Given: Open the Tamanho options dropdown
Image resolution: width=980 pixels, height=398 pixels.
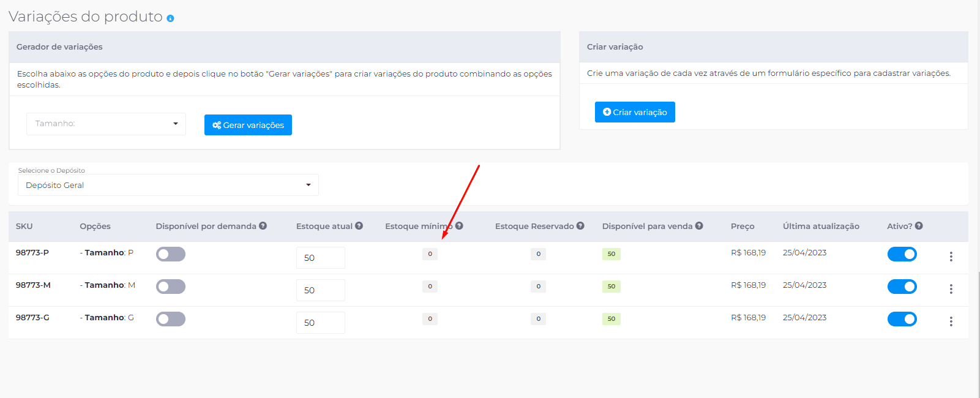Looking at the screenshot, I should pyautogui.click(x=106, y=124).
